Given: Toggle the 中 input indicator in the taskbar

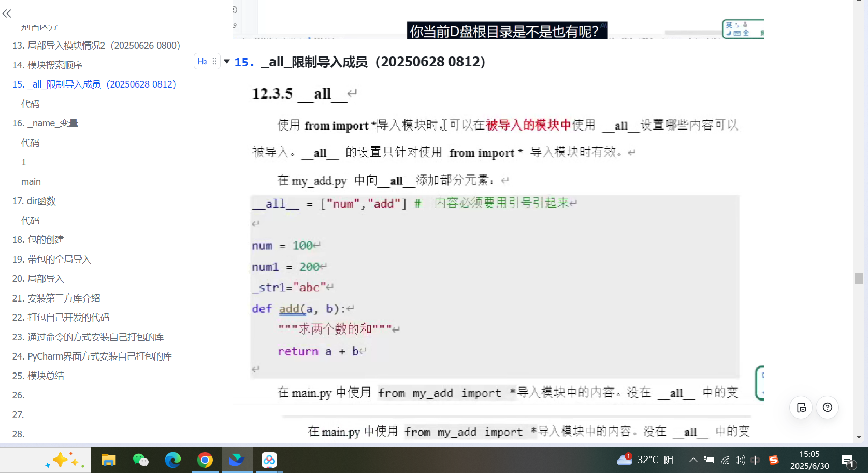Looking at the screenshot, I should 755,460.
